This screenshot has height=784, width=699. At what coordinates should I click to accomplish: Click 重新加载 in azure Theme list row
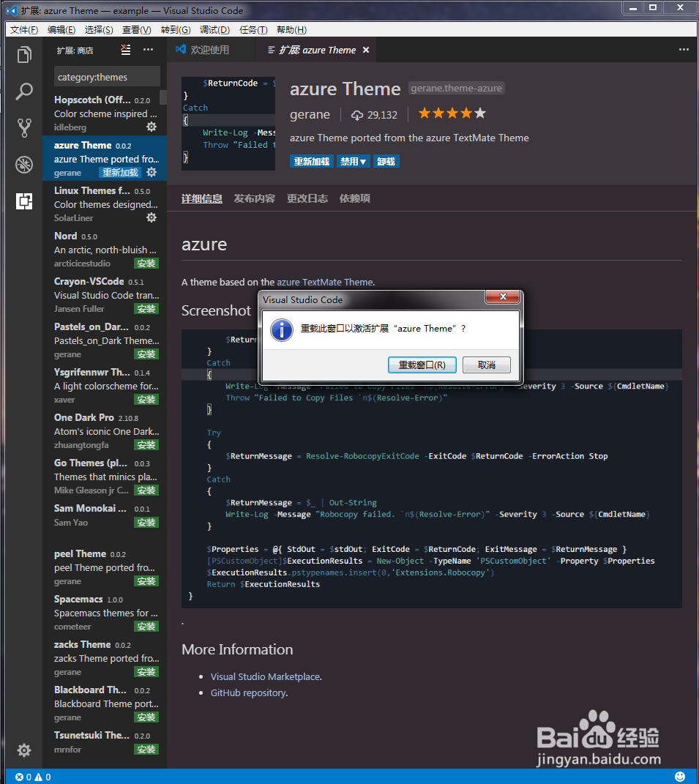120,173
